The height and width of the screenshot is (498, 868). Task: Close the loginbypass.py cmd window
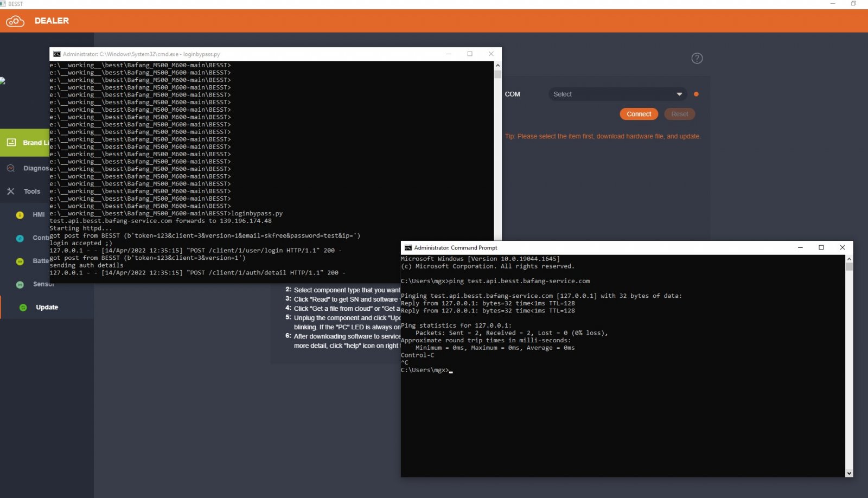click(x=491, y=54)
